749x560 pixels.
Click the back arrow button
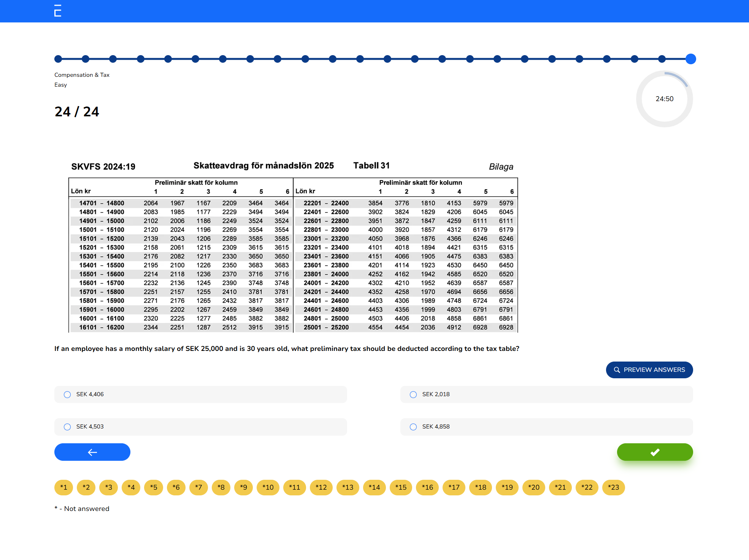(92, 452)
